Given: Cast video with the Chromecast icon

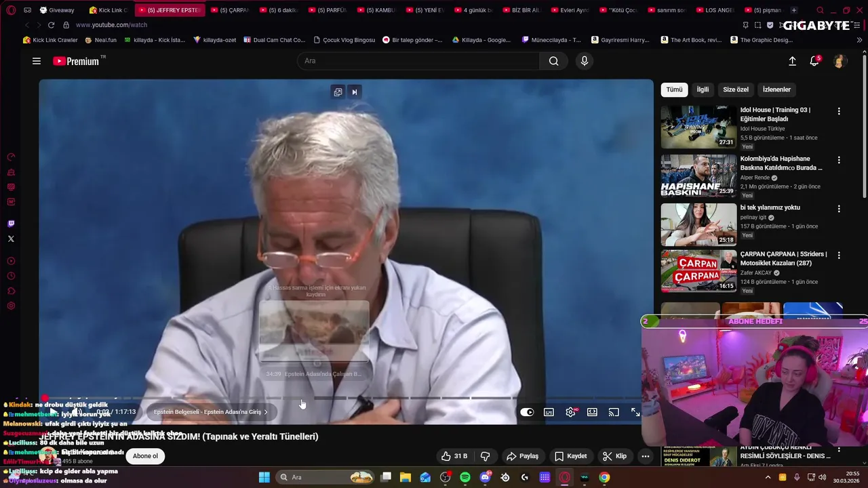Looking at the screenshot, I should pos(614,412).
